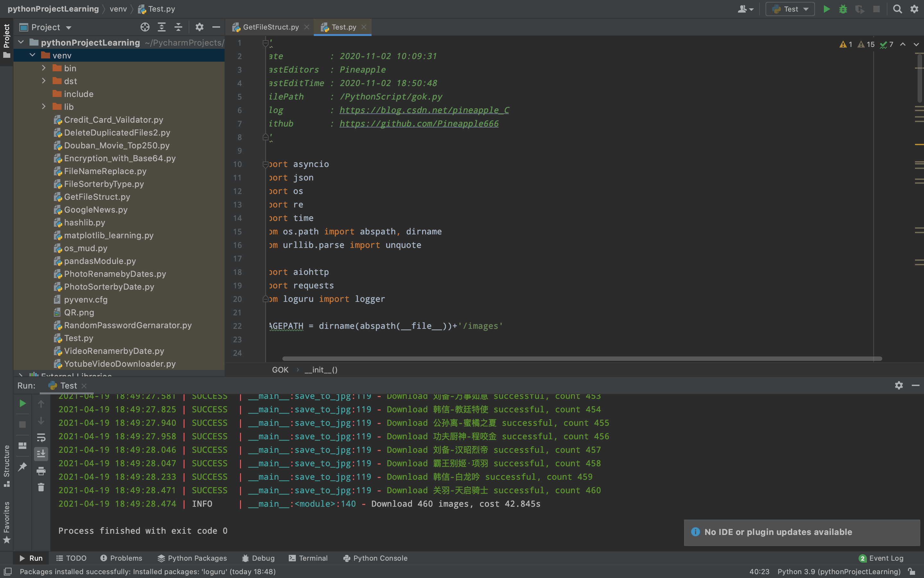Toggle the imports fold marker on line 10
924x578 pixels.
(x=265, y=164)
